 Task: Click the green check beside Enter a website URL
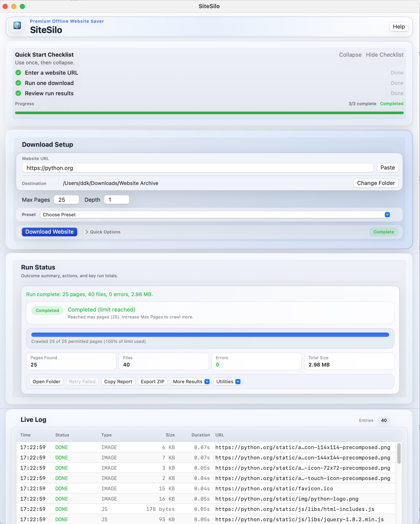(x=18, y=73)
